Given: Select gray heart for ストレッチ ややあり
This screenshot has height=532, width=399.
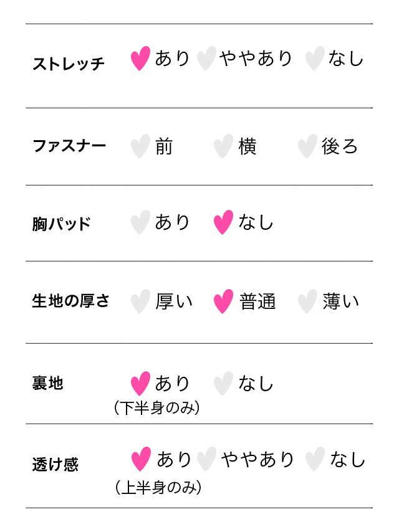Looking at the screenshot, I should click(x=206, y=59).
